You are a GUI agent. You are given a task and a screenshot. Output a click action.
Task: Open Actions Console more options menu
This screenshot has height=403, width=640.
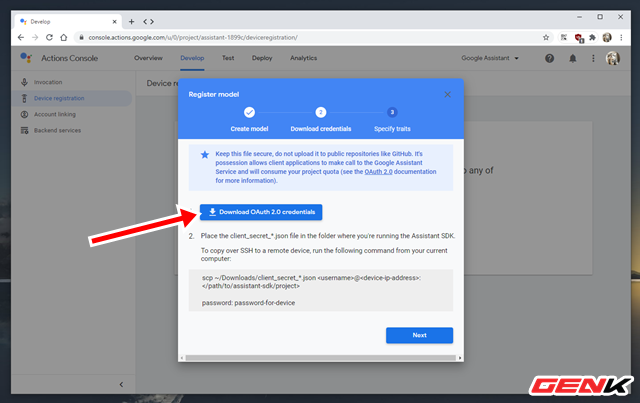tap(593, 58)
